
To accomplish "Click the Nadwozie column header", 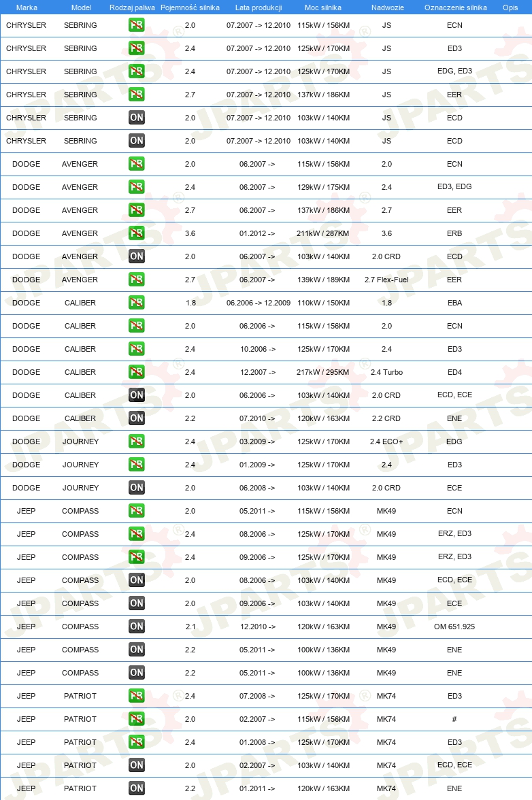I will [x=388, y=7].
